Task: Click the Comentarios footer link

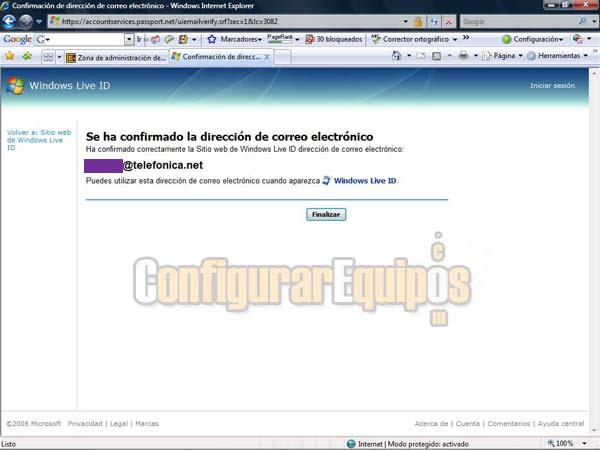Action: 509,423
